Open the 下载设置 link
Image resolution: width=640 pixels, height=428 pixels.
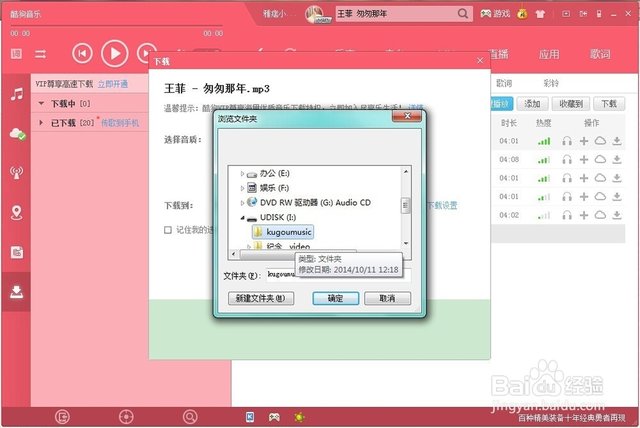(x=442, y=206)
